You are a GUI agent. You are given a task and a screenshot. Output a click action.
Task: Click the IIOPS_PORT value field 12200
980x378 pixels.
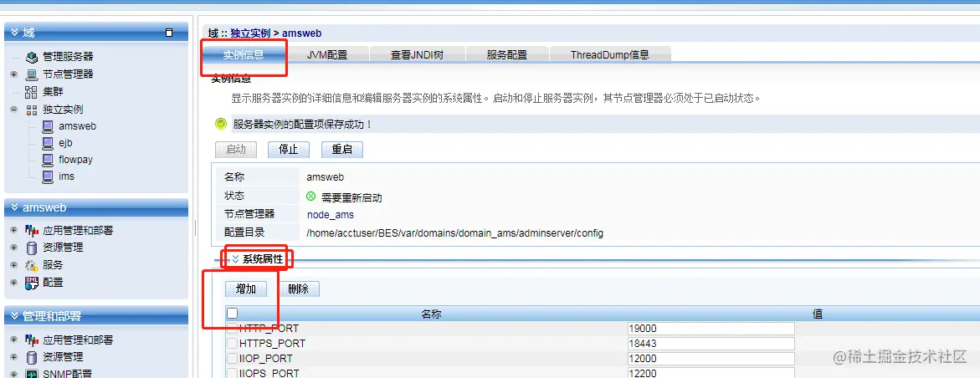click(711, 373)
